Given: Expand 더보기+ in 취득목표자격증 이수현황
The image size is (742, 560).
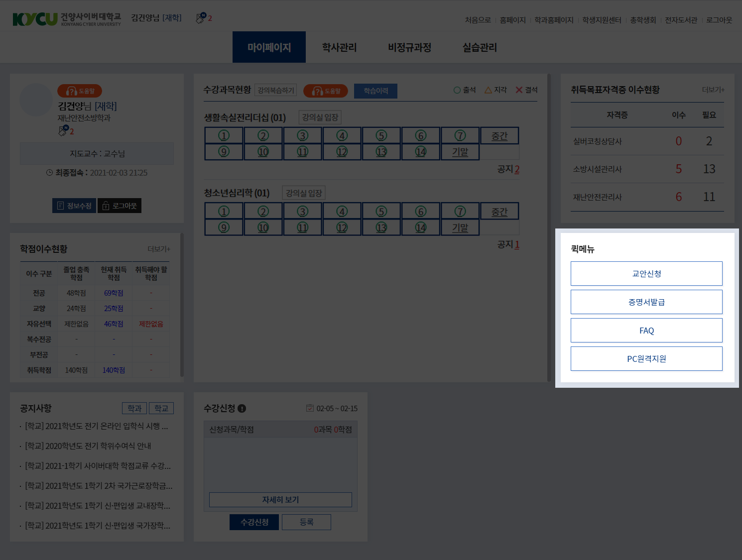Looking at the screenshot, I should (713, 90).
